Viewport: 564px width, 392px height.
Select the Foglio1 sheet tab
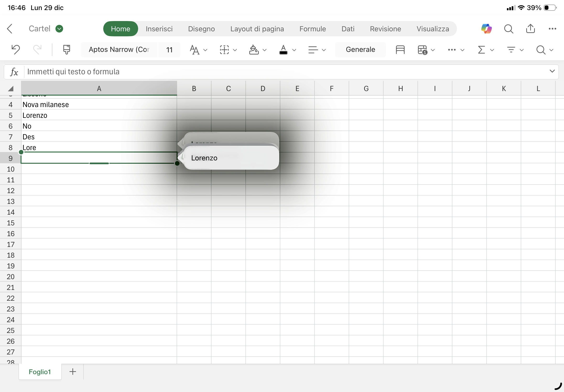[x=40, y=372]
